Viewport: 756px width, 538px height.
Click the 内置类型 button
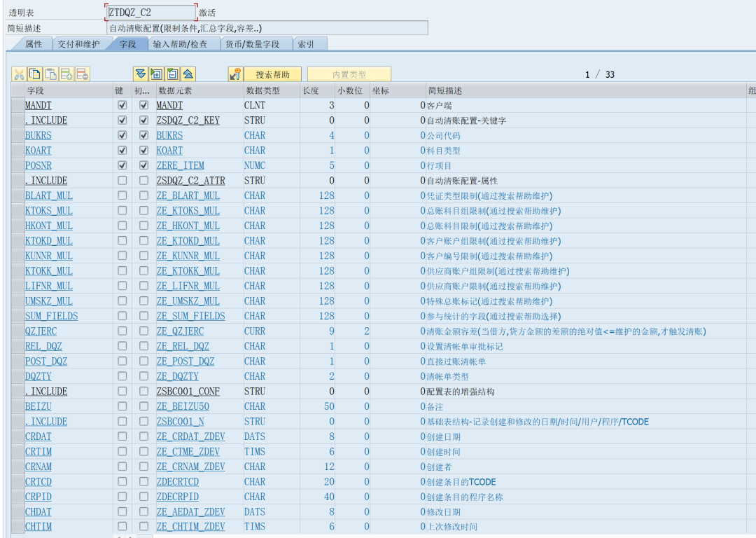(349, 74)
